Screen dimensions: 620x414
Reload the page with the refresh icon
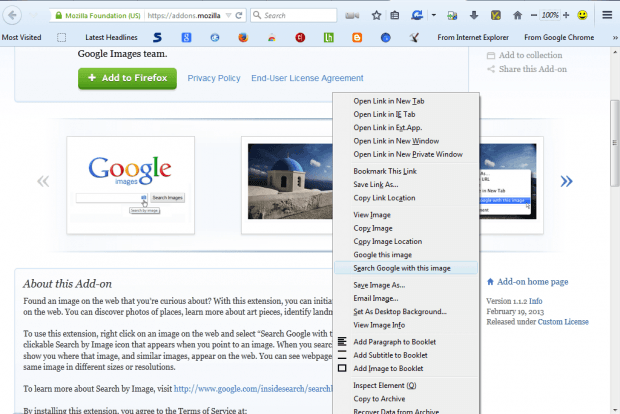239,15
